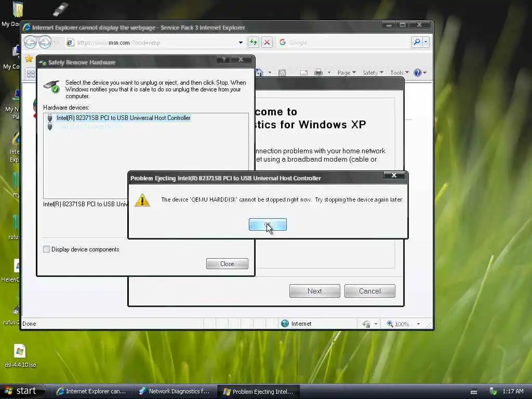The image size is (532, 399).
Task: Open the Tools menu
Action: coord(399,73)
